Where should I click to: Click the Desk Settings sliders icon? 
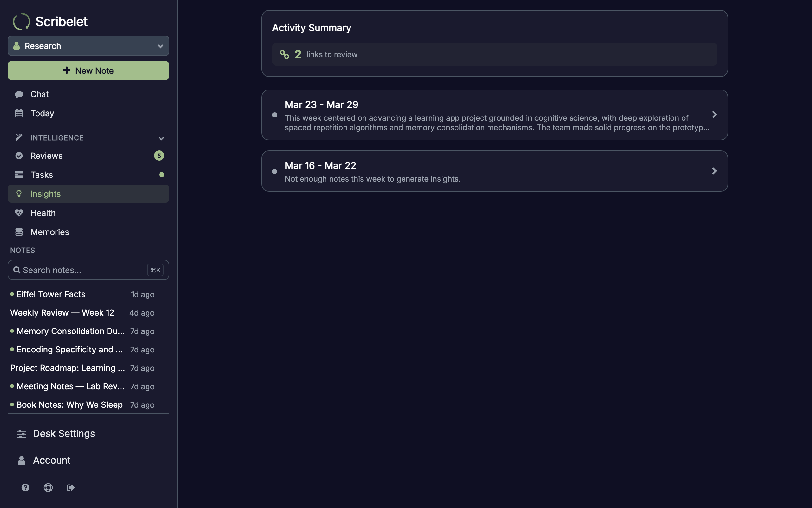(22, 434)
